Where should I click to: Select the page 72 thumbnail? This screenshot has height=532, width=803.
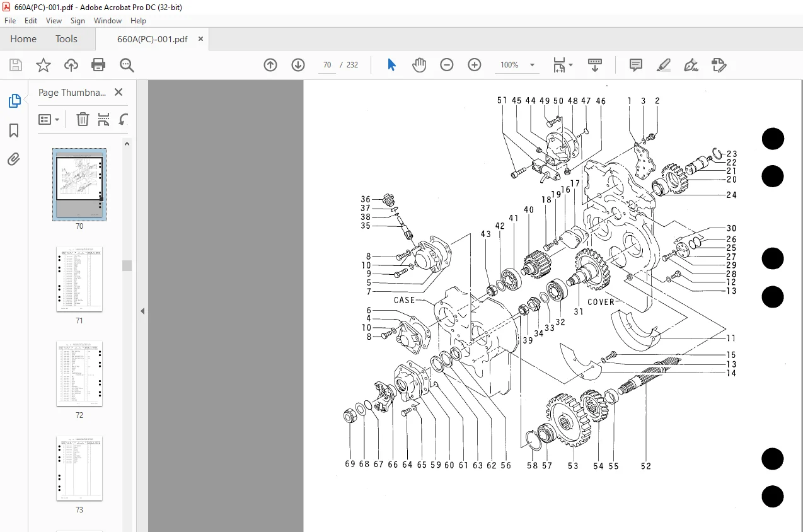pos(79,374)
